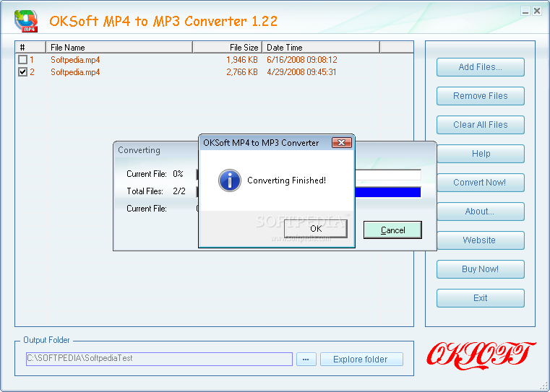Click the blue information icon in dialog

coord(230,180)
